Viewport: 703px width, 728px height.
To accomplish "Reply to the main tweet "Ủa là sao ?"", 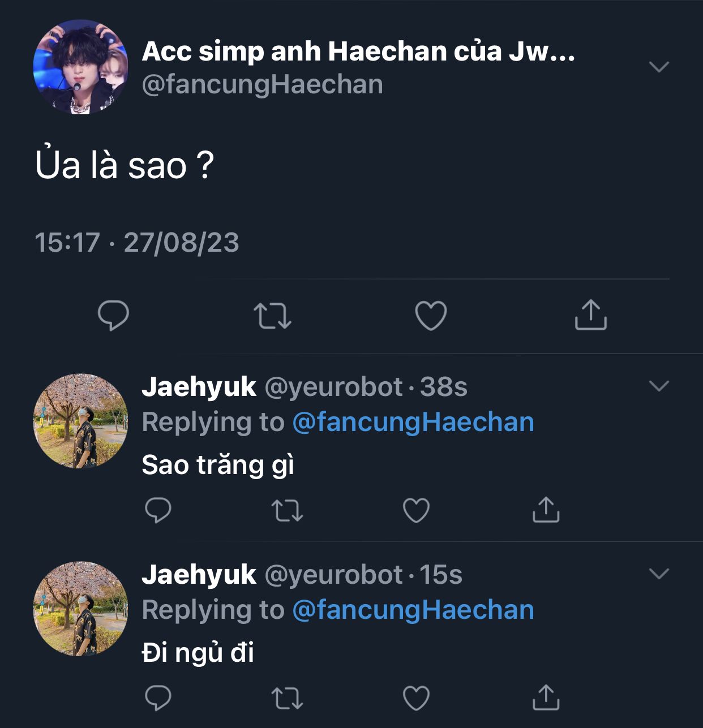I will pyautogui.click(x=113, y=315).
